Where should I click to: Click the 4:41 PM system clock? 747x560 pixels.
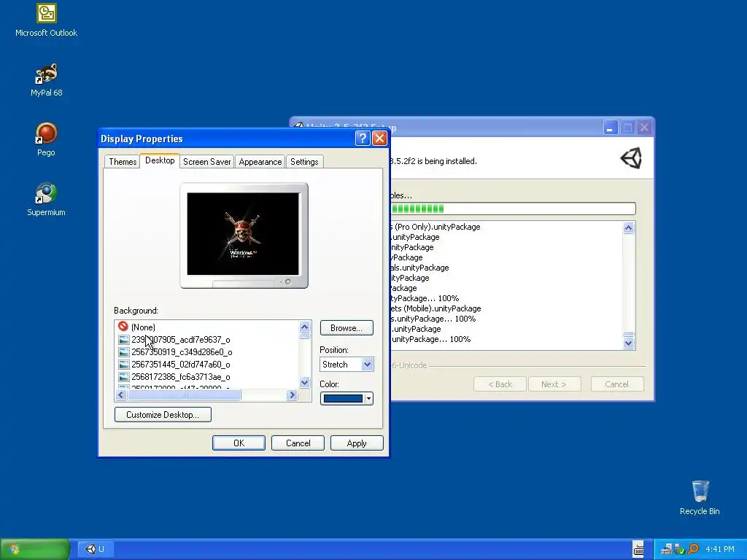click(720, 549)
